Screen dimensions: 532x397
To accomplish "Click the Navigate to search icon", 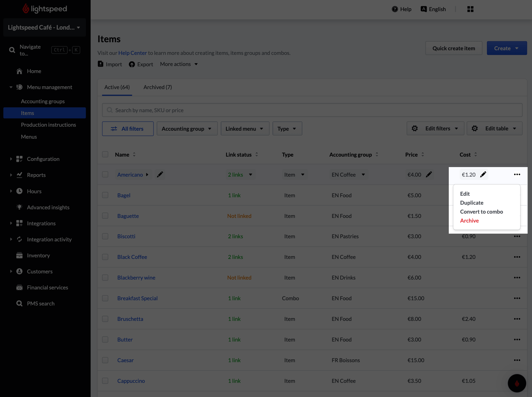I will (12, 50).
